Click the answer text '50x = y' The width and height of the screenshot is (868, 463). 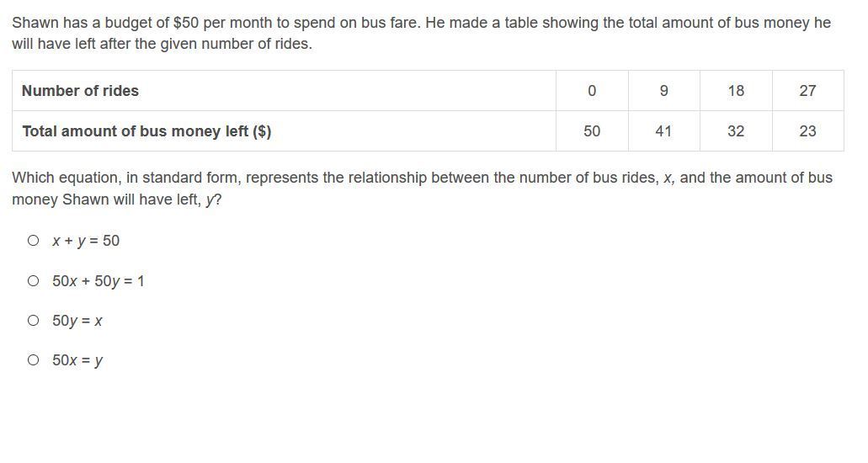coord(77,360)
